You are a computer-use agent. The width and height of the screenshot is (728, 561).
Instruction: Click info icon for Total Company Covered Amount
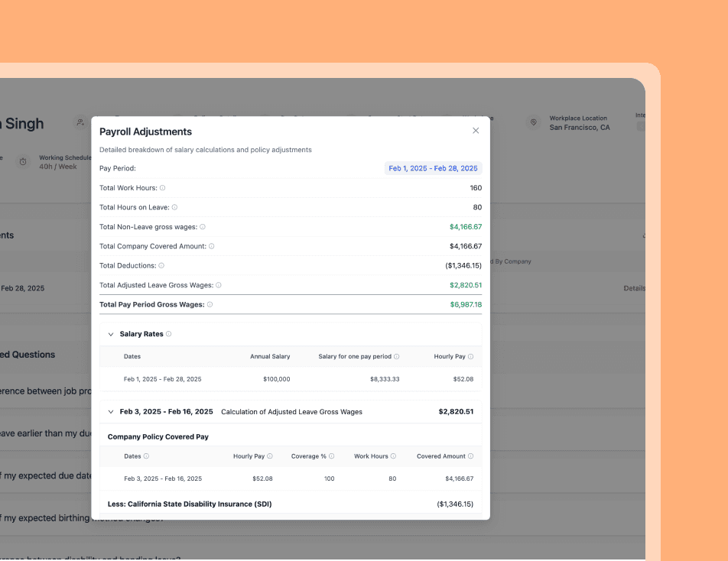tap(211, 246)
